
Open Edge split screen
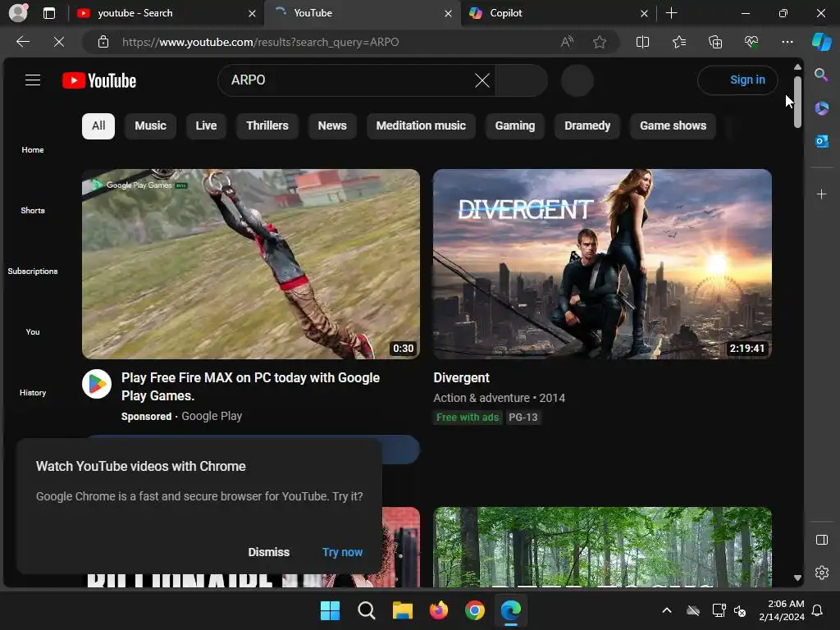(642, 42)
